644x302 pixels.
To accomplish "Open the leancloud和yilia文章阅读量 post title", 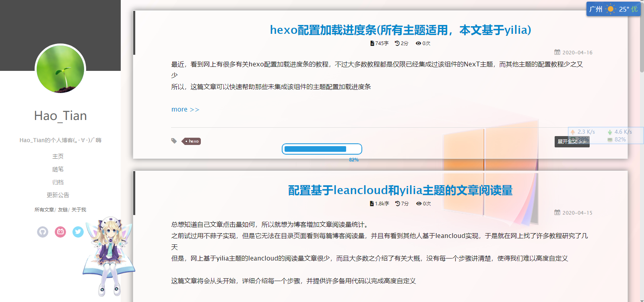I will point(400,190).
